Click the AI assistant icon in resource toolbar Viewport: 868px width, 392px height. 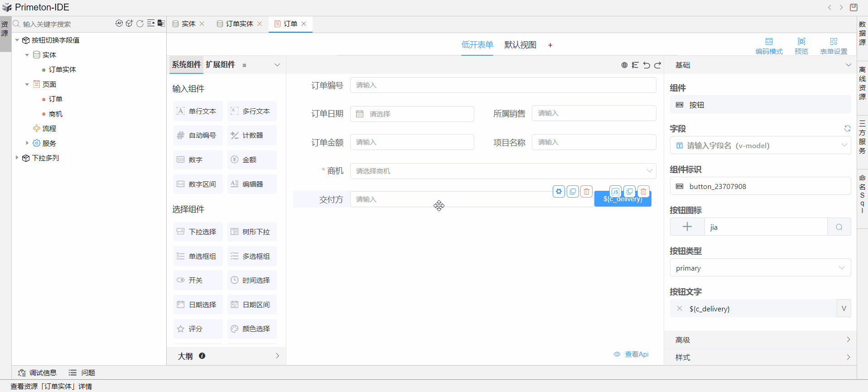119,24
